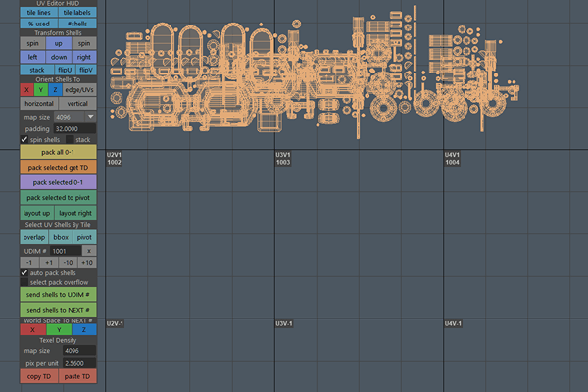Click the yellow "pack all 0-1" button
The height and width of the screenshot is (392, 588).
59,153
